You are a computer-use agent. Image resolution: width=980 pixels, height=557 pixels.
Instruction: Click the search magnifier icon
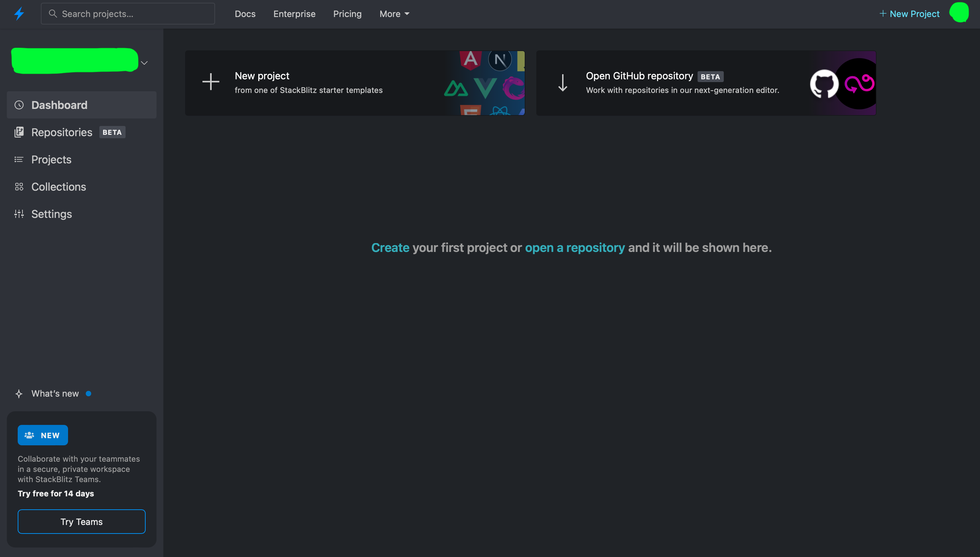click(x=53, y=13)
